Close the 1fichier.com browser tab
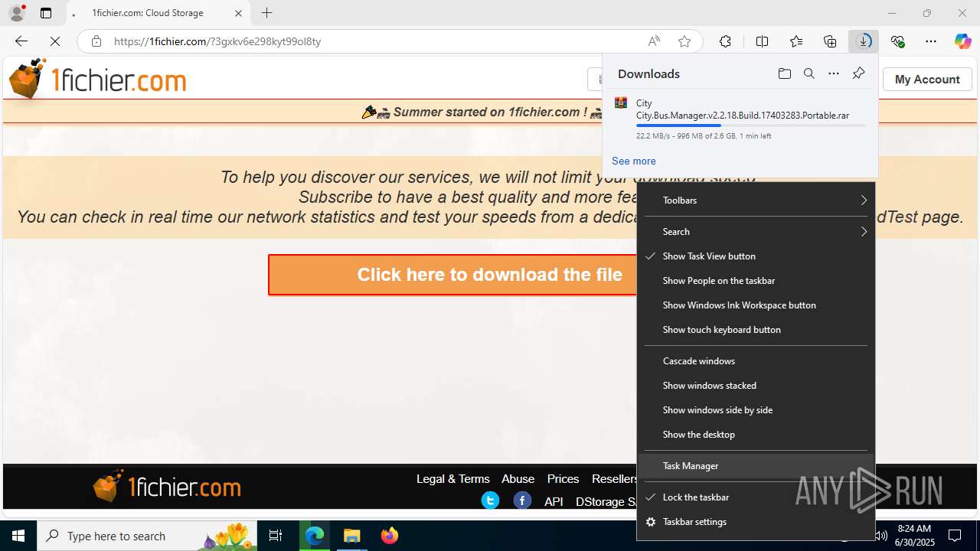This screenshot has height=551, width=980. click(x=238, y=13)
